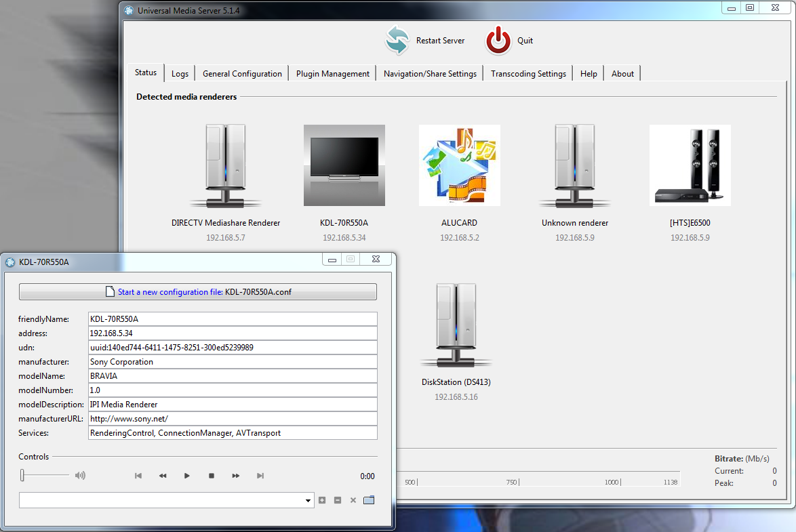Screen dimensions: 796x532
Task: Click the Quit label
Action: [525, 41]
